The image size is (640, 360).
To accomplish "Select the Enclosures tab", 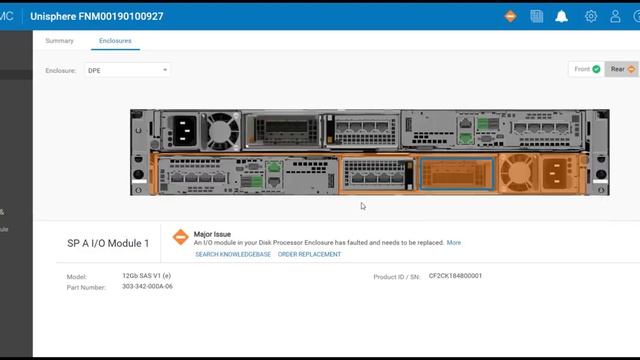I will 115,41.
